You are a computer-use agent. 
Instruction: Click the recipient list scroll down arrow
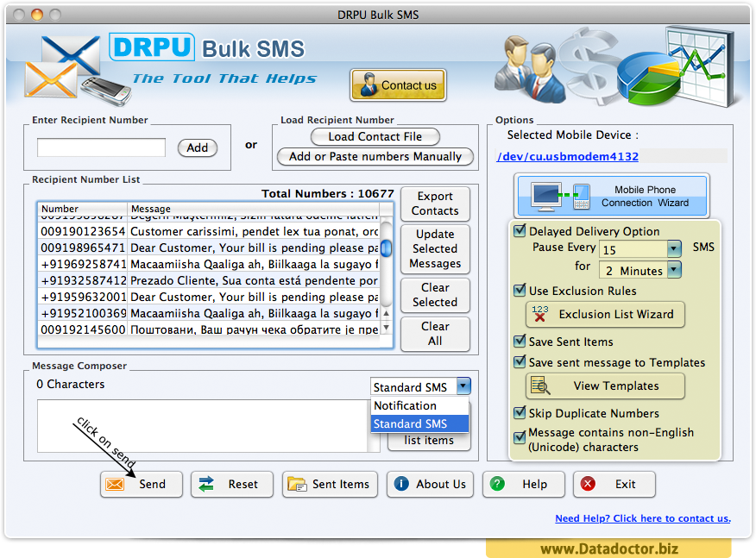386,328
